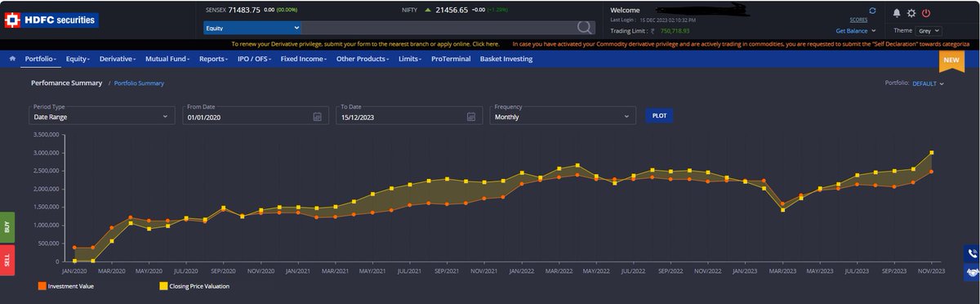
Task: Expand the Other Products menu
Action: pyautogui.click(x=363, y=59)
